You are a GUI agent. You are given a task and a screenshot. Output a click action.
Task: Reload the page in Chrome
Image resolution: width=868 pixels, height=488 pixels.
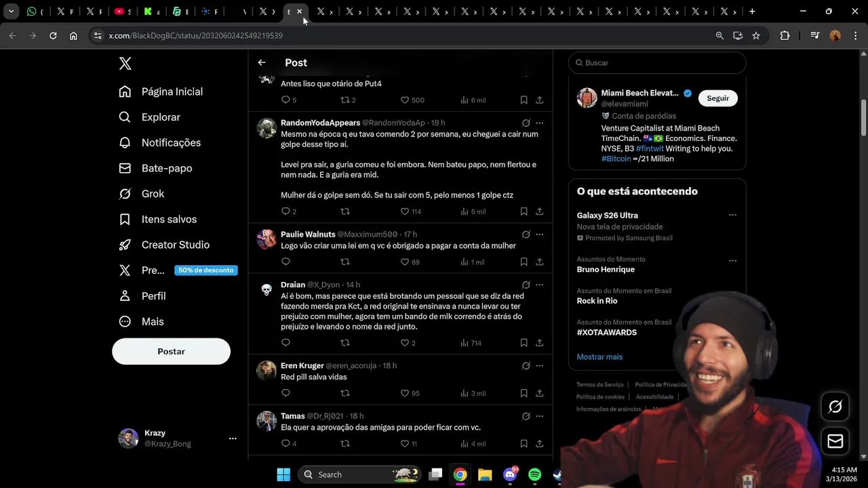click(53, 35)
